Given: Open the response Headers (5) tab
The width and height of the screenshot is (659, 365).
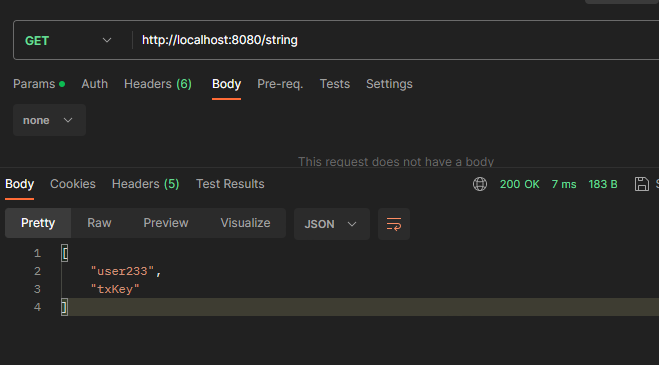Looking at the screenshot, I should [145, 184].
